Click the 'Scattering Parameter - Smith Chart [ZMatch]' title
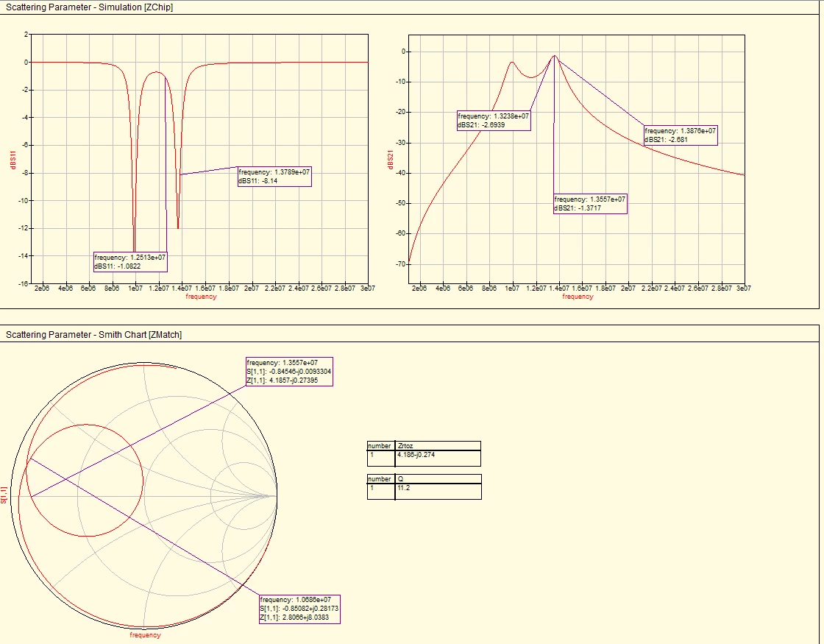 click(x=93, y=335)
